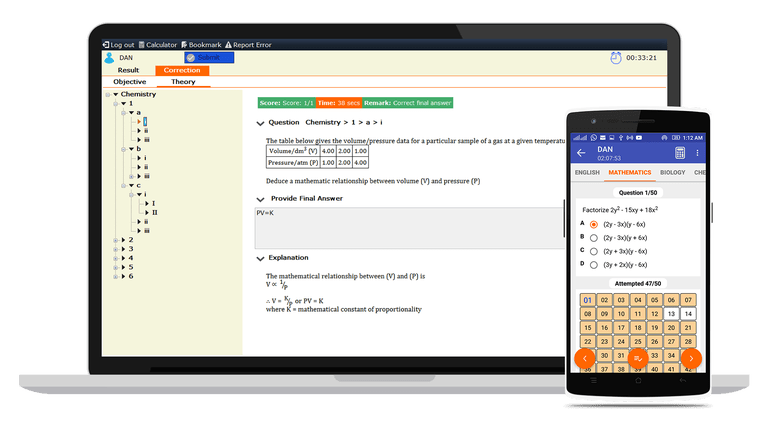Screen dimensions: 768x427
Task: Expand question 3 in the tree
Action: (x=123, y=249)
